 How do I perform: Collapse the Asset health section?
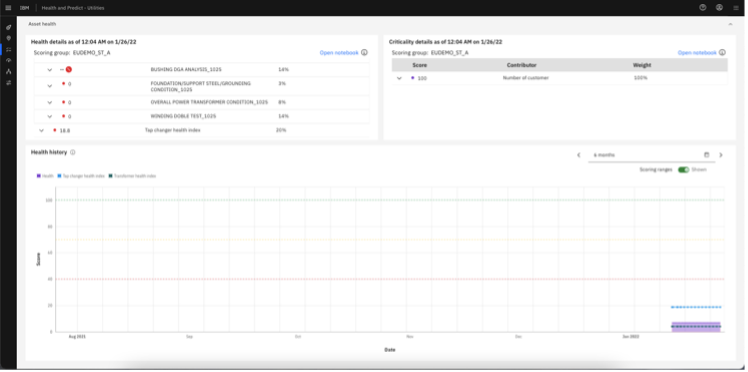730,24
